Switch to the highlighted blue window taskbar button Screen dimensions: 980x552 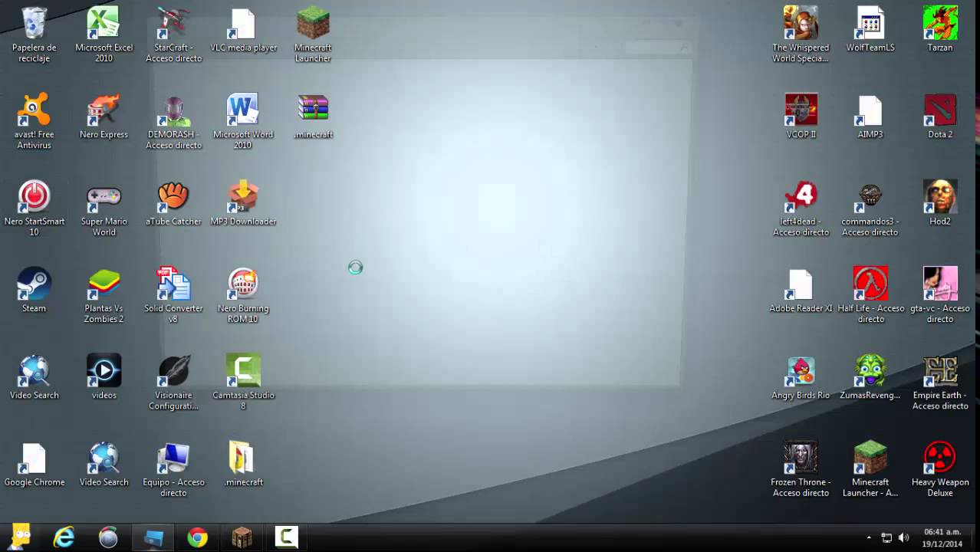(153, 537)
